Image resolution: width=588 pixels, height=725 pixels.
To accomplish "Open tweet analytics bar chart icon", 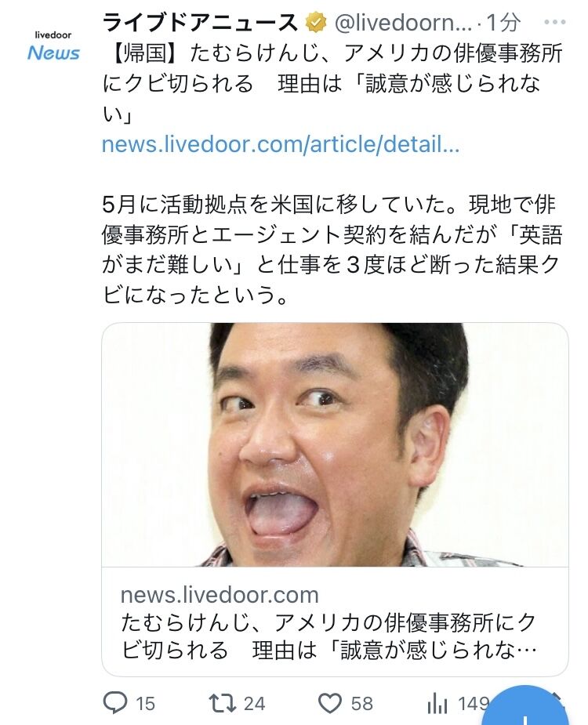I will pyautogui.click(x=437, y=704).
